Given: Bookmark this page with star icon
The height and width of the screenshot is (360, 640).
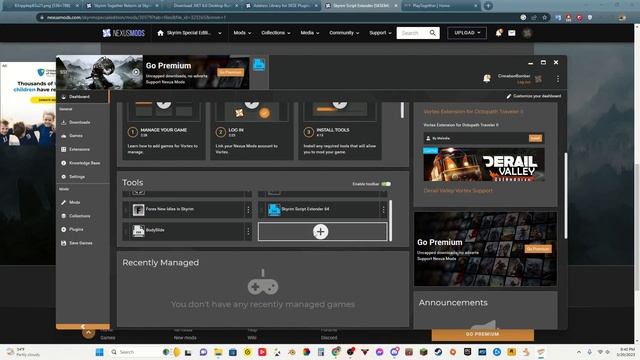Looking at the screenshot, I should (x=544, y=18).
